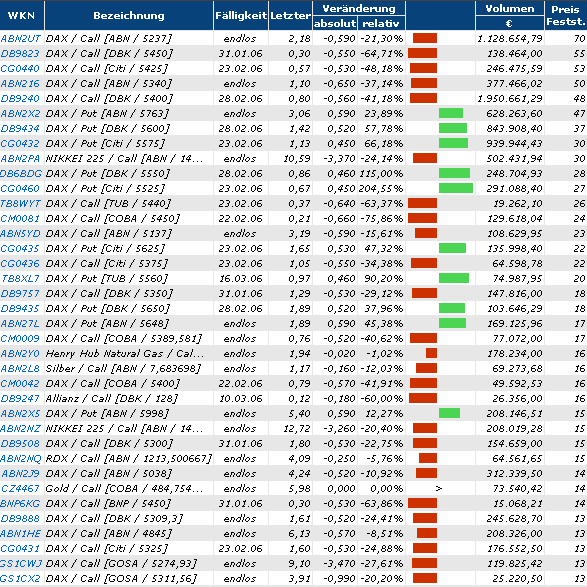Click the Bezeichnung column header
Image resolution: width=587 pixels, height=587 pixels.
point(129,15)
